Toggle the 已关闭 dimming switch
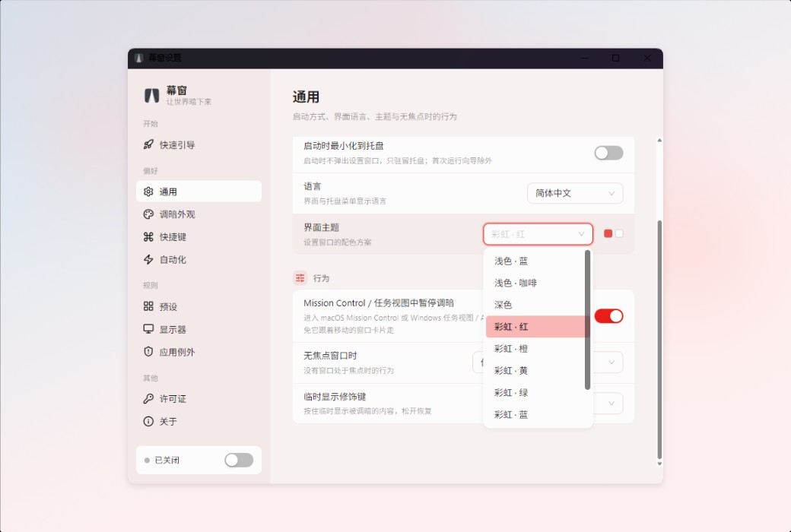Image resolution: width=791 pixels, height=532 pixels. click(239, 460)
